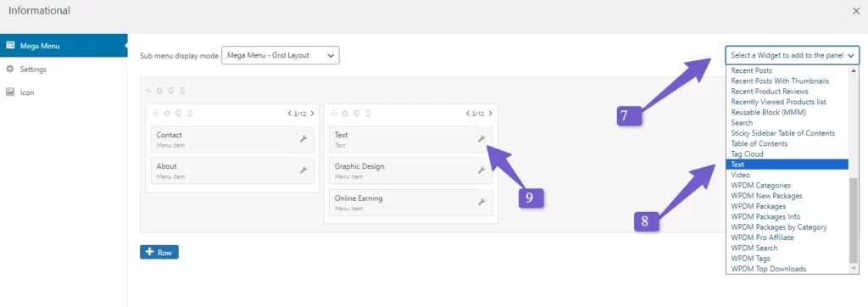
Task: Click widget list scrollbar thumb
Action: (854, 220)
